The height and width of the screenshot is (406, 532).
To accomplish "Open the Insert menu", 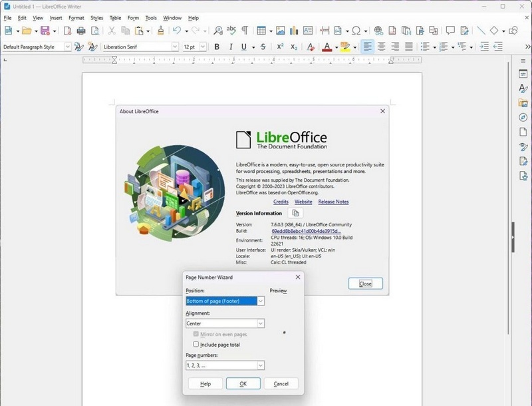I will (x=56, y=18).
